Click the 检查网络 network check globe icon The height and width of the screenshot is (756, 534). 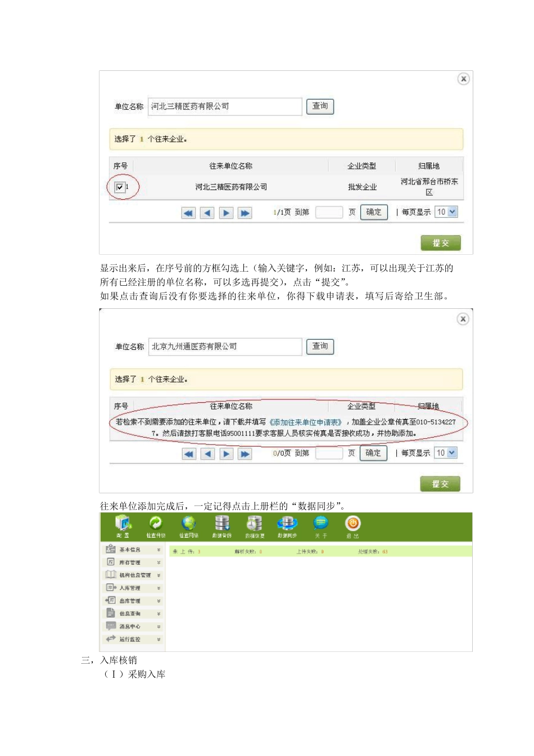[x=189, y=523]
